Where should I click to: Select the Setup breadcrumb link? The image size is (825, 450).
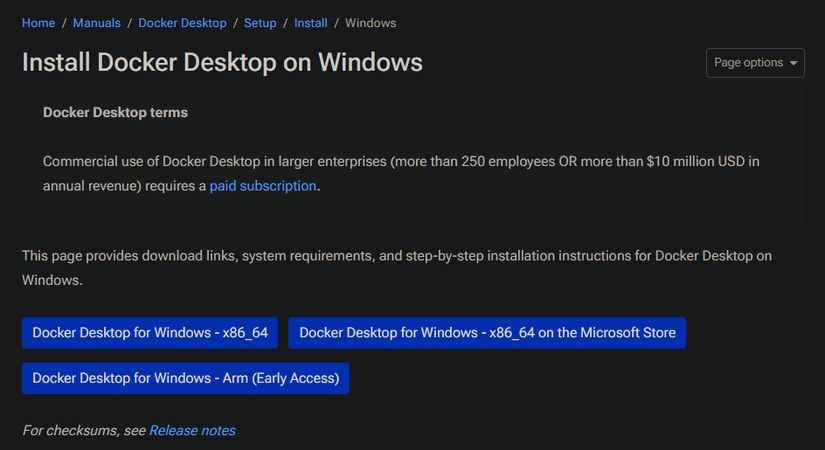260,23
